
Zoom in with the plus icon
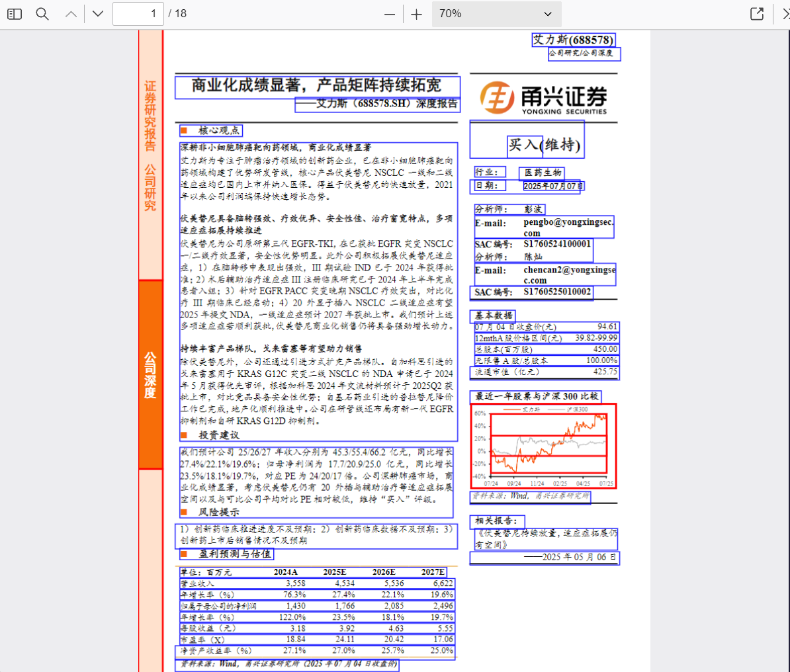pyautogui.click(x=416, y=13)
